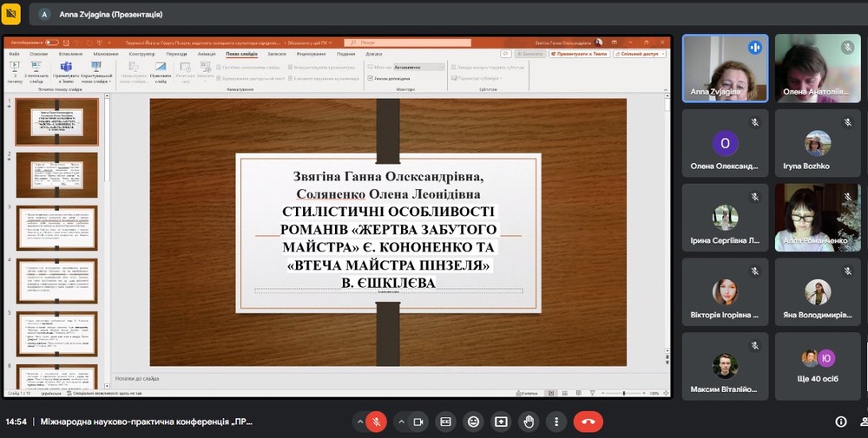
Task: Turn on closed captions
Action: tap(445, 422)
